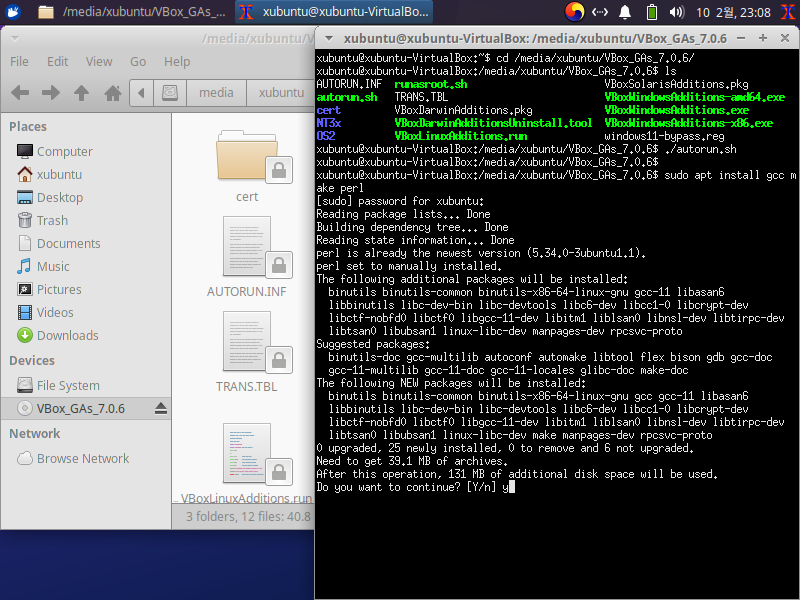Click 'VBoxWindowsAdditions-amd64.exe' in terminal
Screen dimensions: 800x600
pos(695,97)
